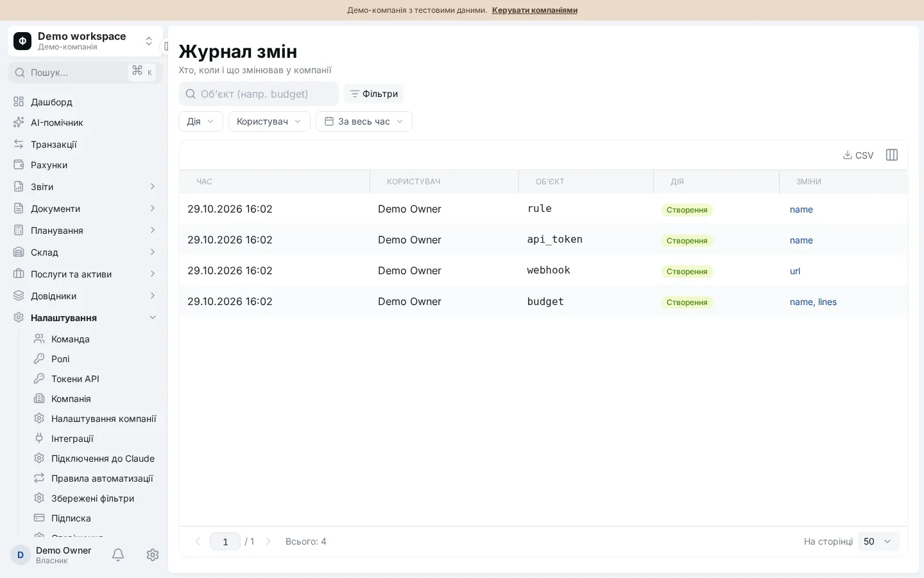
Task: Expand the Планування submenu
Action: point(85,231)
